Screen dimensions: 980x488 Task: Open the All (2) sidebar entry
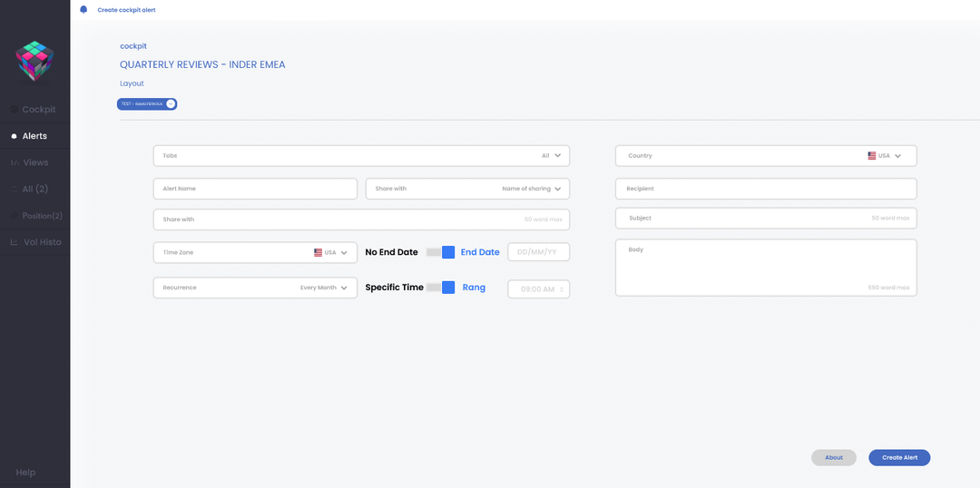coord(35,189)
